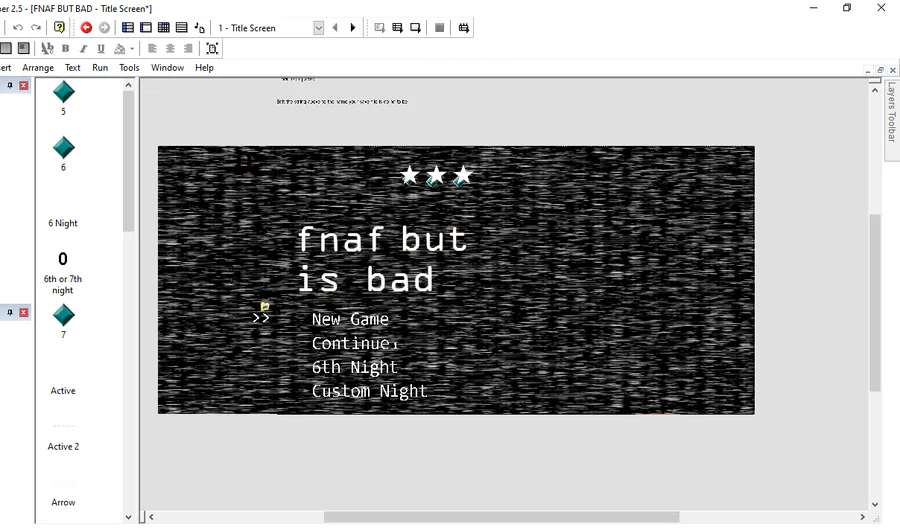
Task: Align text to the right
Action: click(188, 49)
